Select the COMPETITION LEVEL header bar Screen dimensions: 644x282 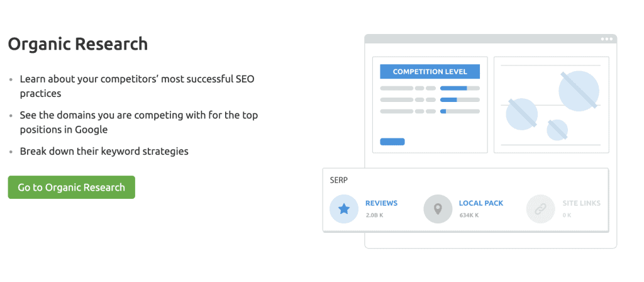click(x=430, y=72)
